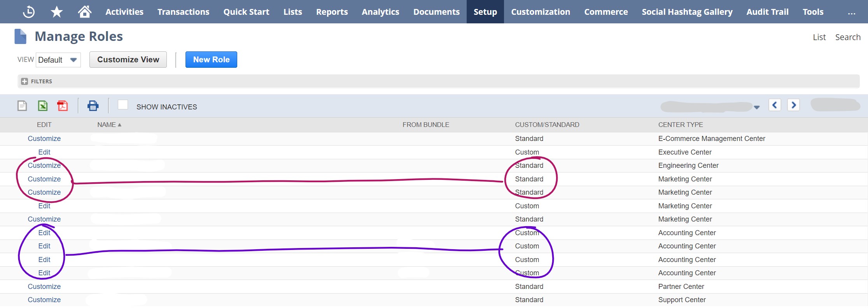The width and height of the screenshot is (868, 308).
Task: Sort by From Bundle column header
Action: point(426,125)
